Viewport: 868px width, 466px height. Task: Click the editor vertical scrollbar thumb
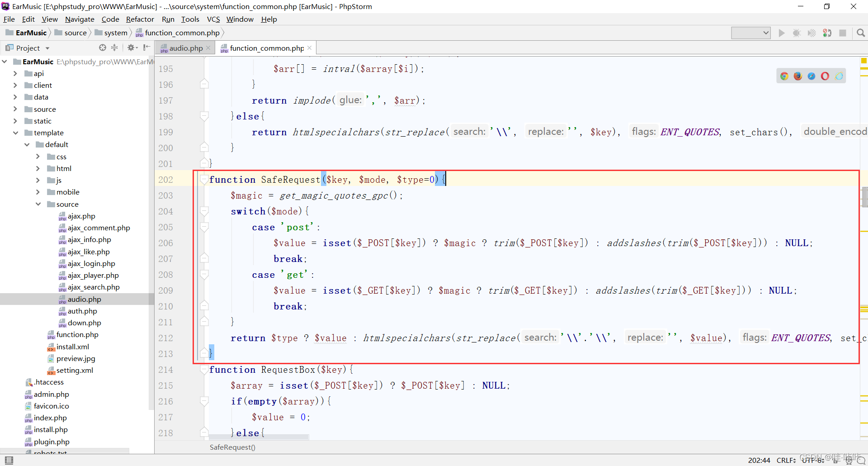(x=864, y=197)
